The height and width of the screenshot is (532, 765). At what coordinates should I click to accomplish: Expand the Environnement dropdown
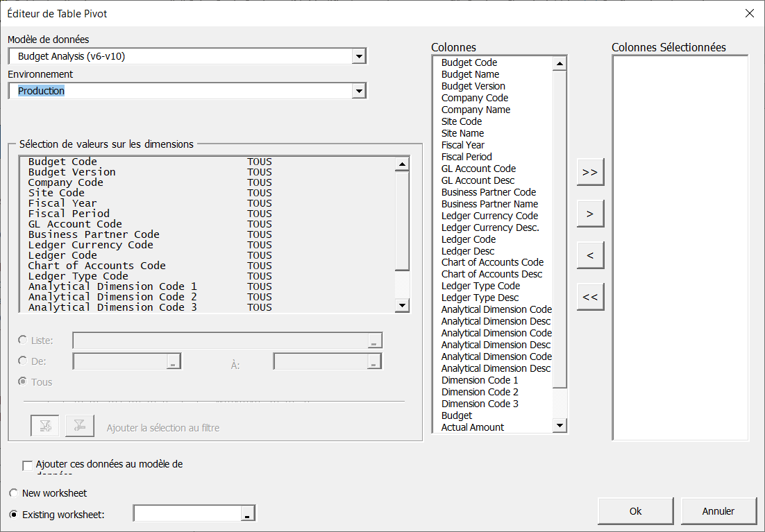pos(358,91)
